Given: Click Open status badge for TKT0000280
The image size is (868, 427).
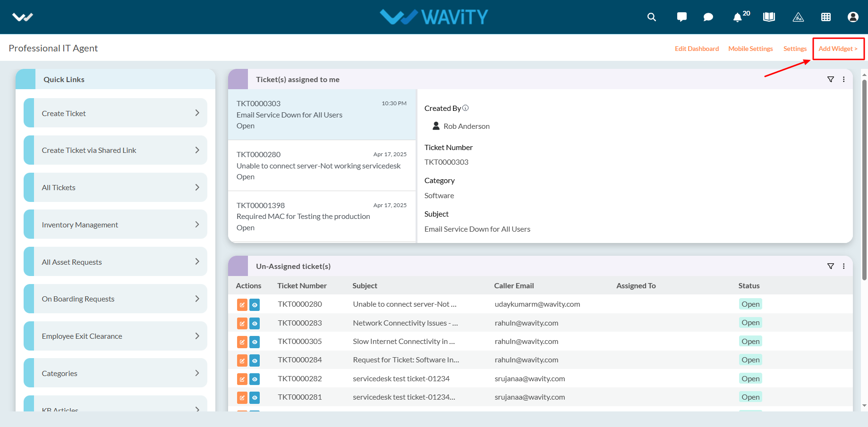Looking at the screenshot, I should click(750, 304).
